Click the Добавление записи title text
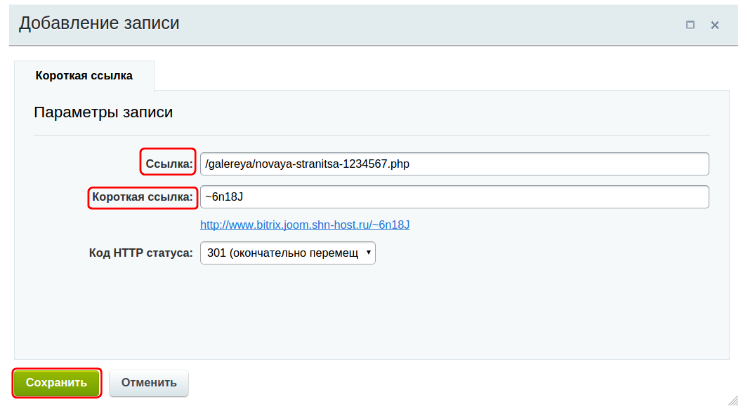The image size is (747, 412). (x=99, y=23)
